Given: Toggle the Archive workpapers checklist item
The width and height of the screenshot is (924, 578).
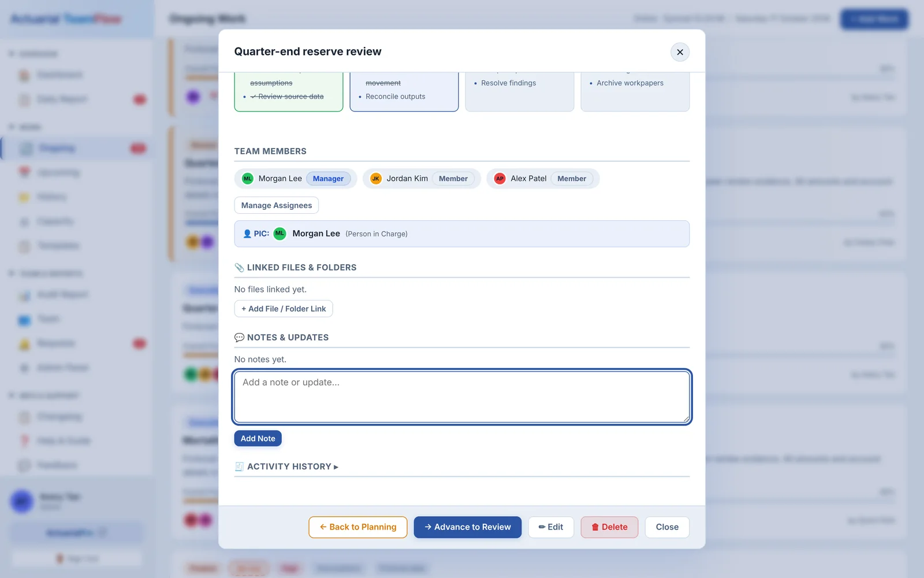Looking at the screenshot, I should 629,83.
